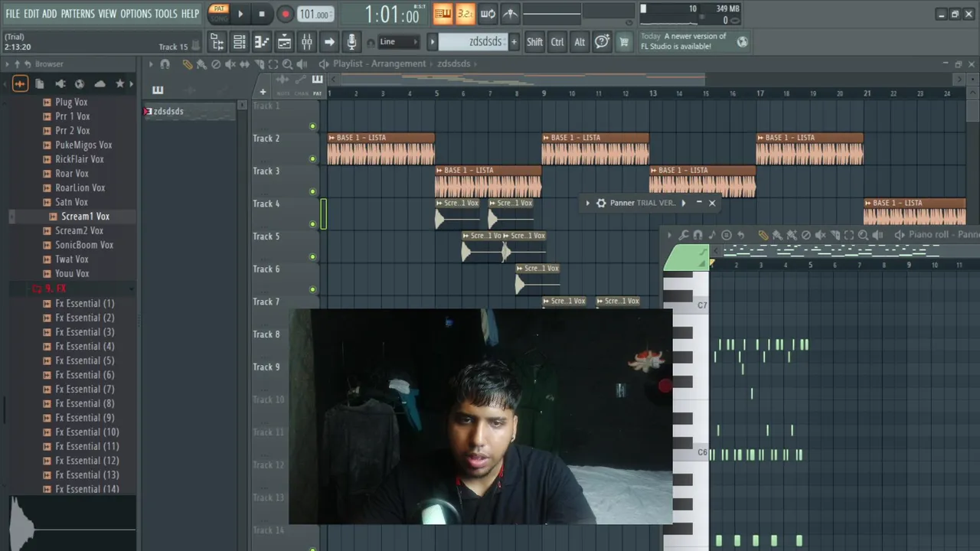Open Browser panel options arrow
The image size is (980, 551).
[6, 64]
